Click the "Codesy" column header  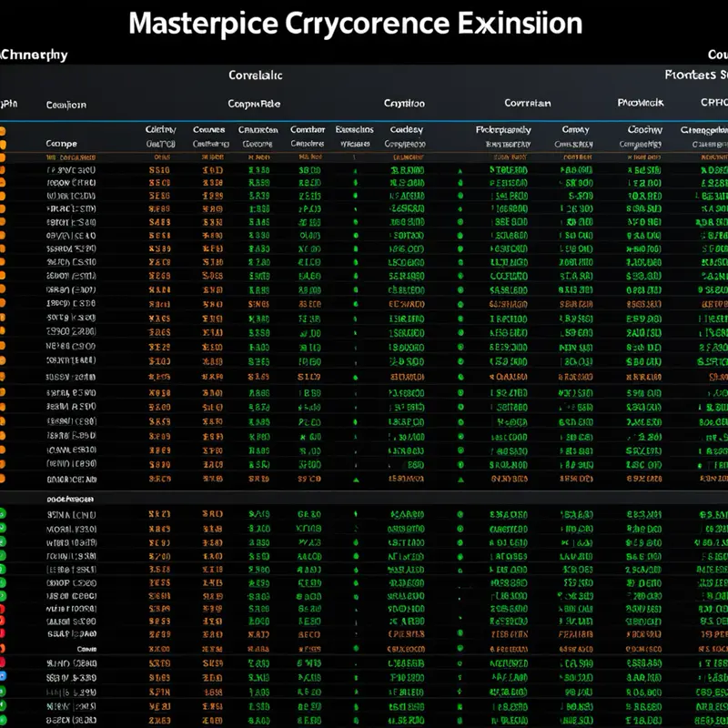(x=406, y=129)
